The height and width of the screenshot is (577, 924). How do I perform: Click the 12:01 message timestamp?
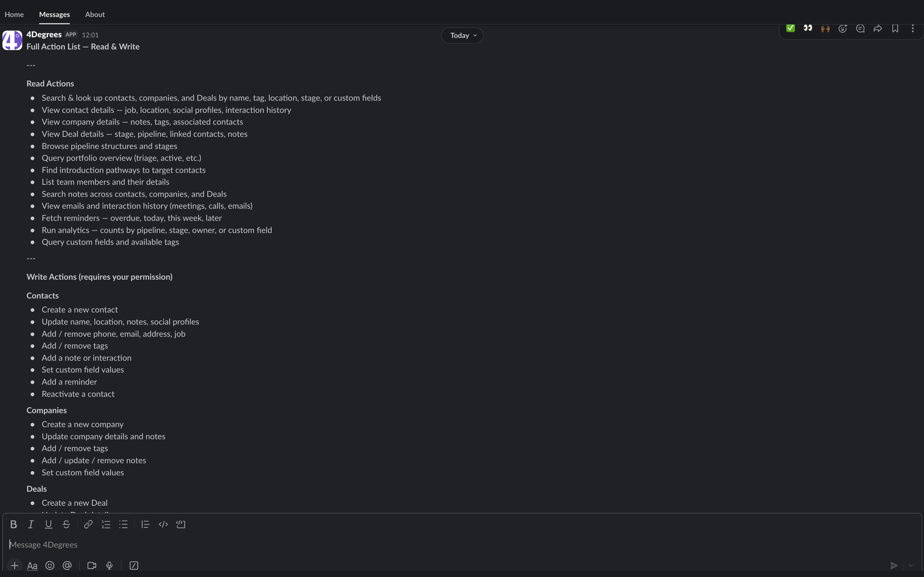click(90, 35)
